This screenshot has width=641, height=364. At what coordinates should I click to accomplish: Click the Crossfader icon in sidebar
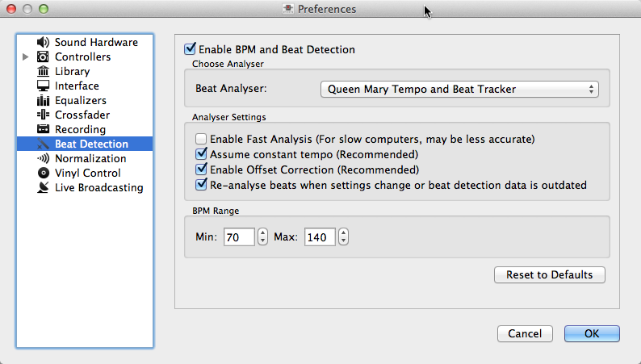43,115
